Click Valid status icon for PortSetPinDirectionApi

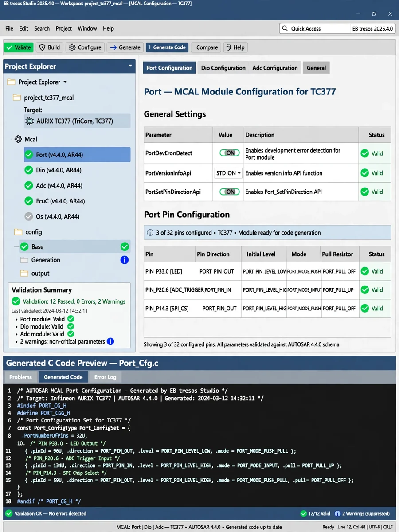click(x=365, y=192)
